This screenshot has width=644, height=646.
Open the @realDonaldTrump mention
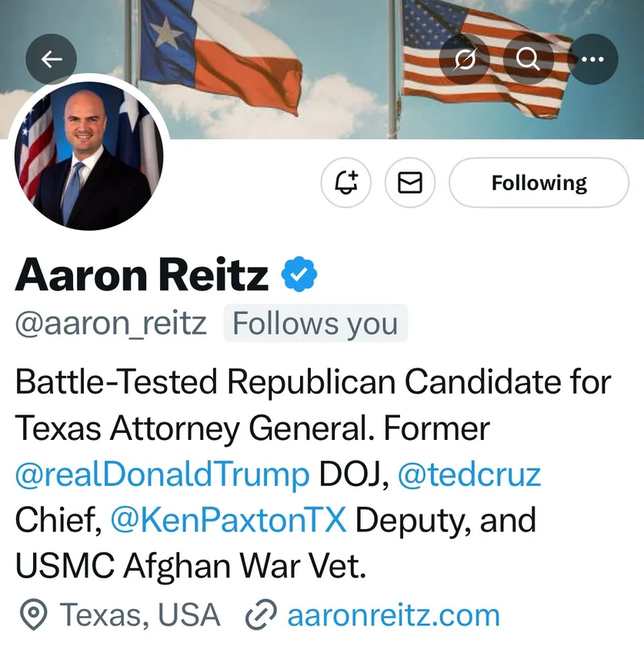tap(162, 475)
